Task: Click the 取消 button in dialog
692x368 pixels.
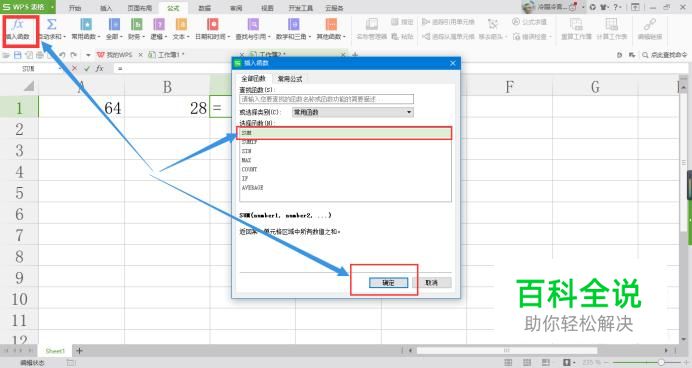Action: (432, 283)
